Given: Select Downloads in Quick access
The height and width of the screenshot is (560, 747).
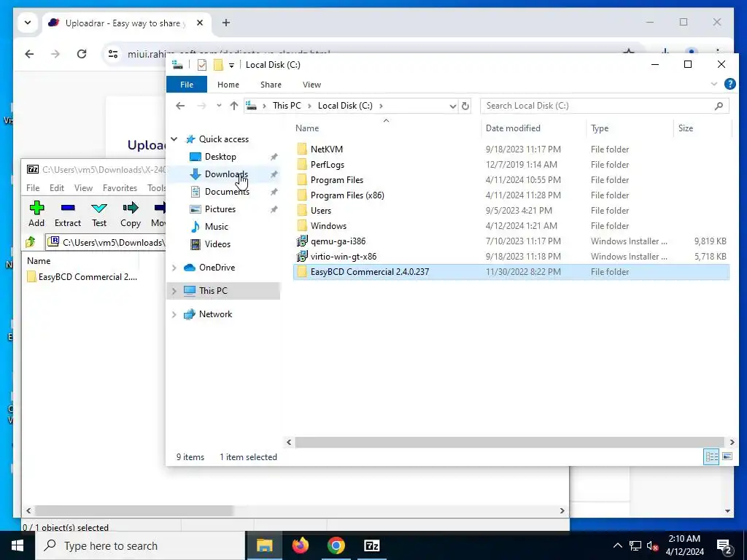Looking at the screenshot, I should click(226, 174).
